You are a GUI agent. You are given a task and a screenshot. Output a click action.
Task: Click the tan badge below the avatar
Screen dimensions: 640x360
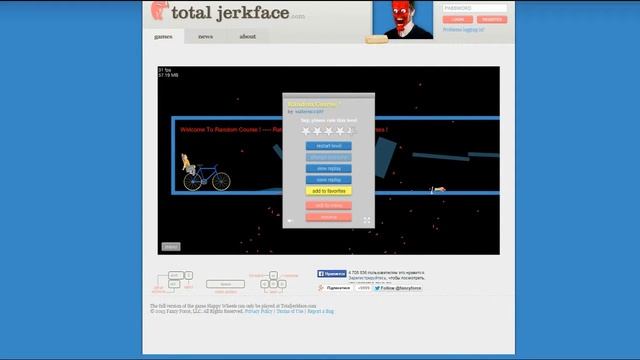(x=376, y=40)
